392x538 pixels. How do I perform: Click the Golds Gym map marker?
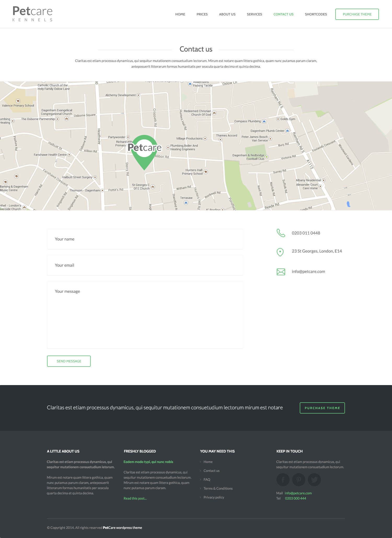(x=278, y=119)
